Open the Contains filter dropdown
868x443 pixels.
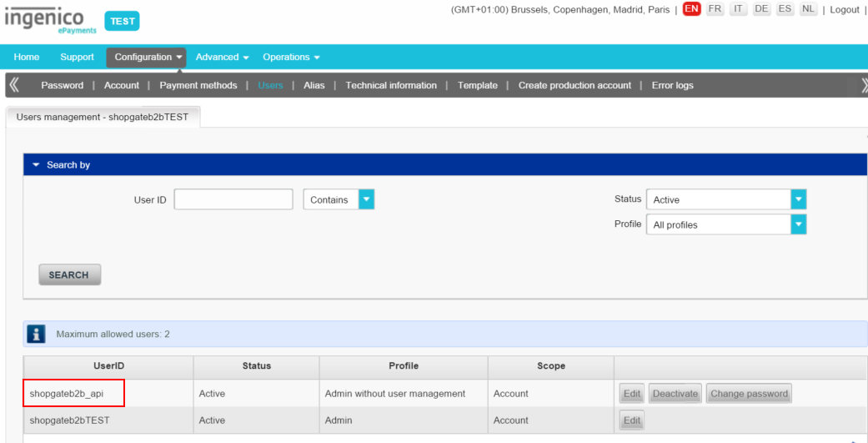(366, 199)
